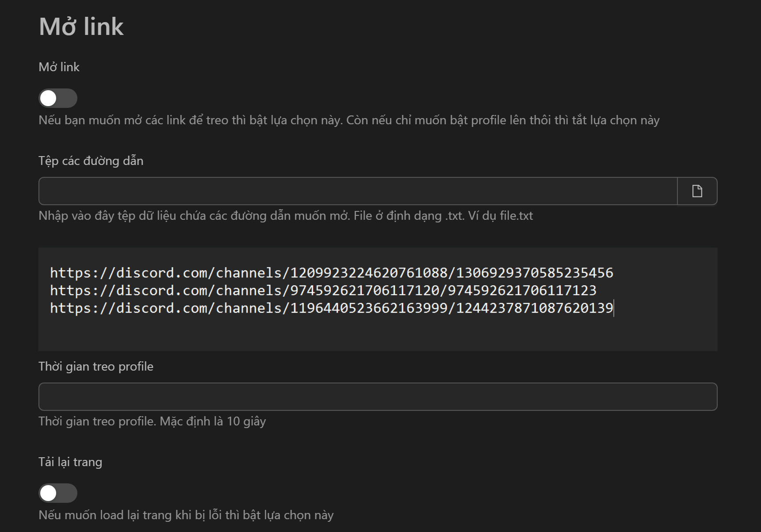Click 'channels' in the second URL line
This screenshot has width=761, height=532.
click(249, 291)
